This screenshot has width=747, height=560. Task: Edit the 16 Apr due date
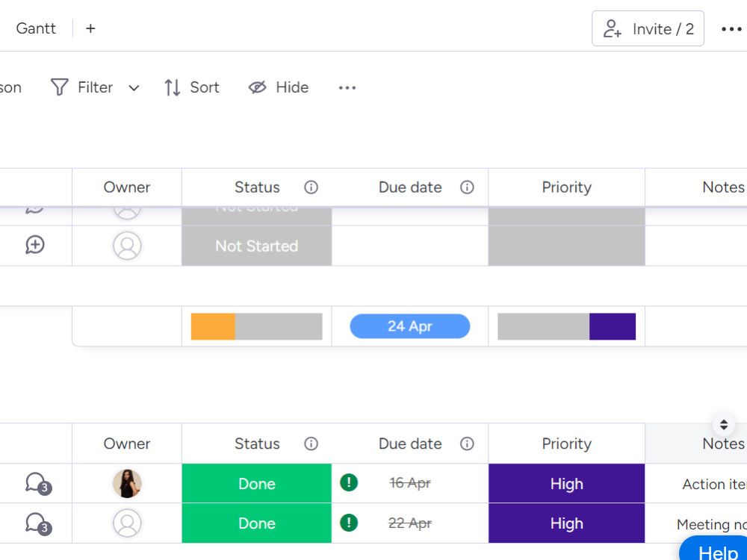click(409, 483)
